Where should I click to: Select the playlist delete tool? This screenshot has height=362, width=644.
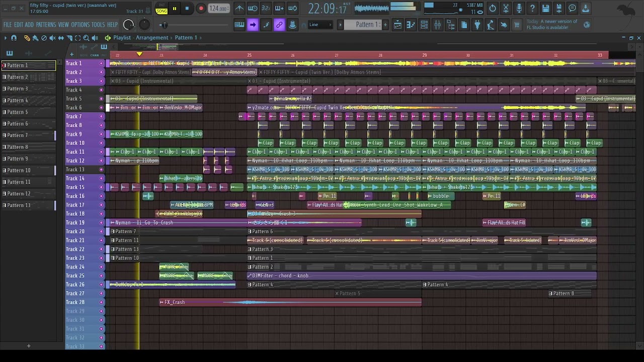[44, 38]
